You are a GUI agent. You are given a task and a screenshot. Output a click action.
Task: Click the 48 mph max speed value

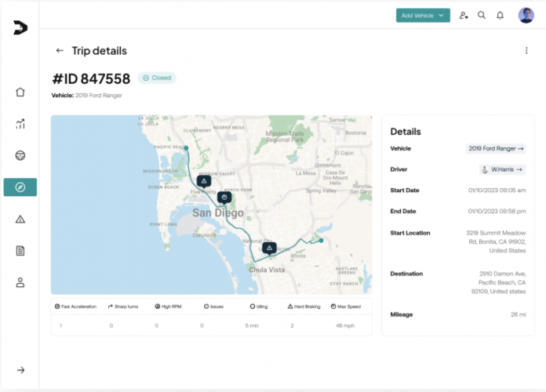[345, 325]
